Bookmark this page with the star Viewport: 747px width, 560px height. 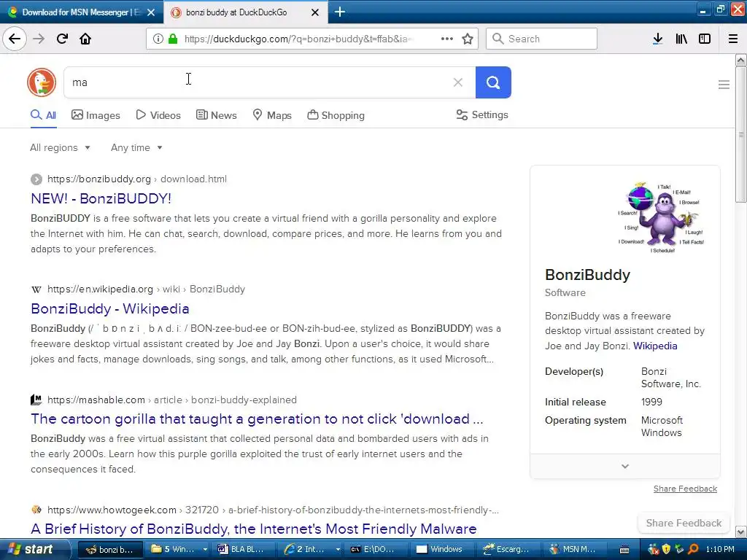pos(468,39)
